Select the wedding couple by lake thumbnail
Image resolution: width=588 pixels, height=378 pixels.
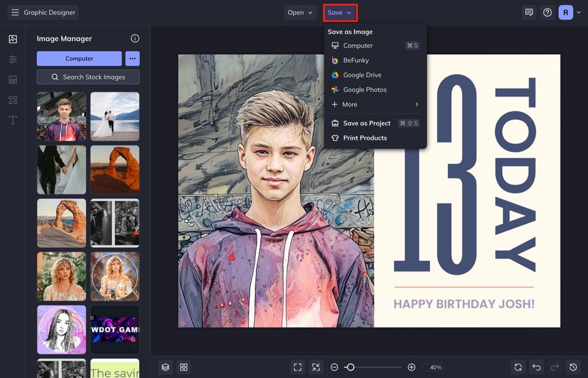(x=115, y=116)
